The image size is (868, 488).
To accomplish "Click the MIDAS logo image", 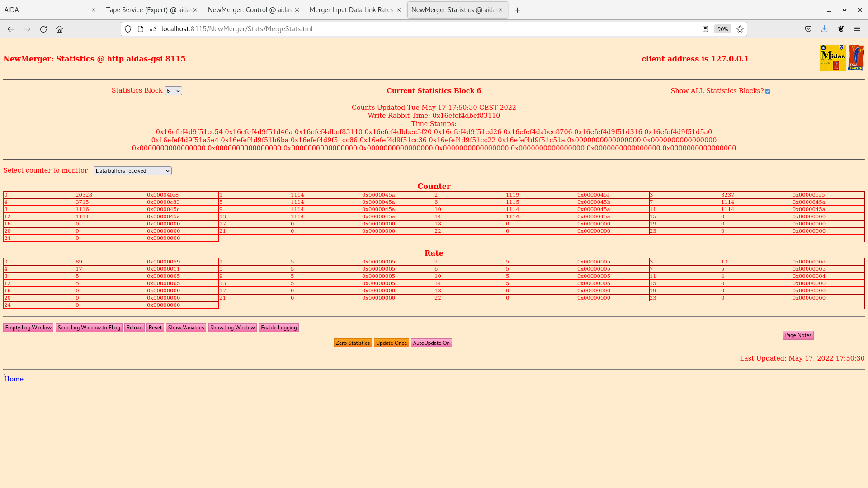I will (x=832, y=58).
